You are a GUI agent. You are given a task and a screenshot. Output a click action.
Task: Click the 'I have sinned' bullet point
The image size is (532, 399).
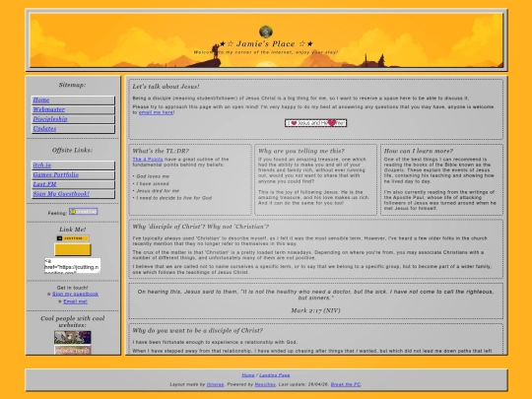pyautogui.click(x=153, y=183)
